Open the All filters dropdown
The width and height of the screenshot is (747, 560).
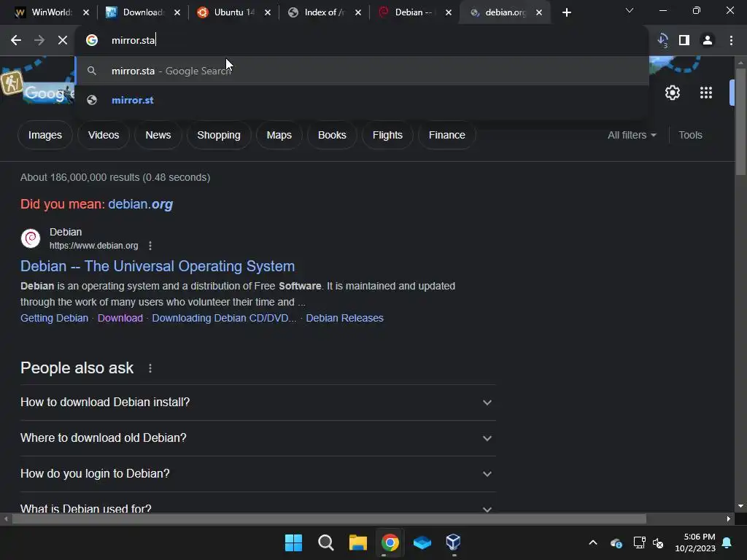(x=632, y=135)
